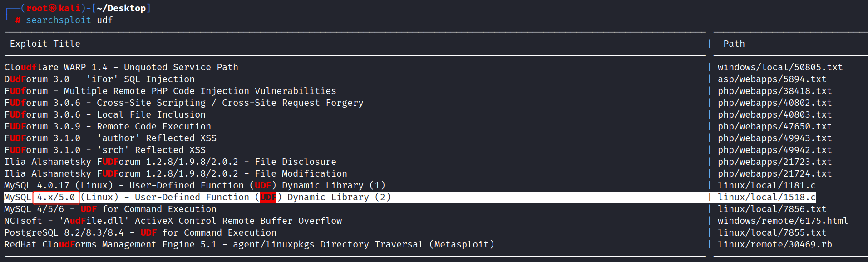The width and height of the screenshot is (868, 262).
Task: Click the ~/Desktop directory in prompt
Action: (x=121, y=8)
